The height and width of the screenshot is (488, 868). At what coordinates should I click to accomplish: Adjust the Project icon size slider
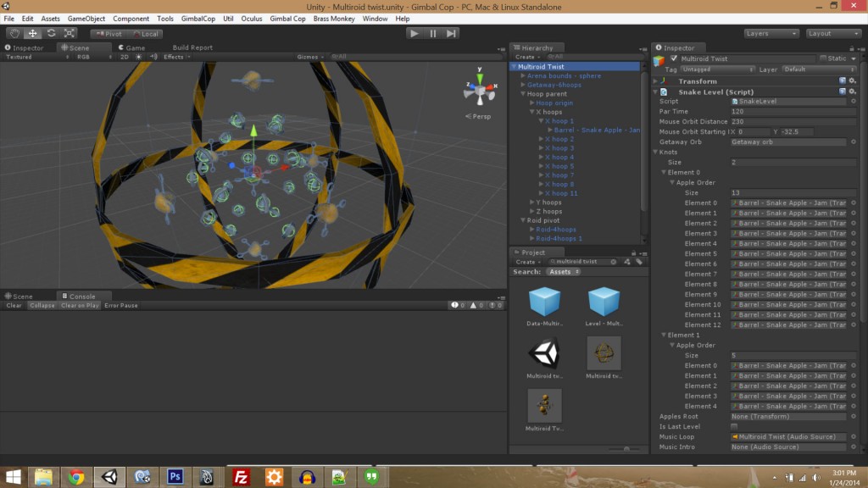pos(626,449)
